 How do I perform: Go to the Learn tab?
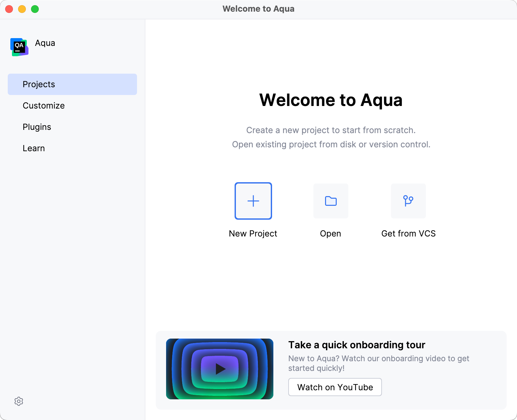72,148
